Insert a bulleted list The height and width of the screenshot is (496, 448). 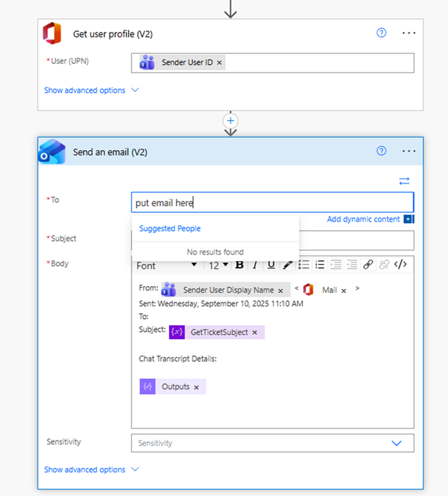[304, 264]
